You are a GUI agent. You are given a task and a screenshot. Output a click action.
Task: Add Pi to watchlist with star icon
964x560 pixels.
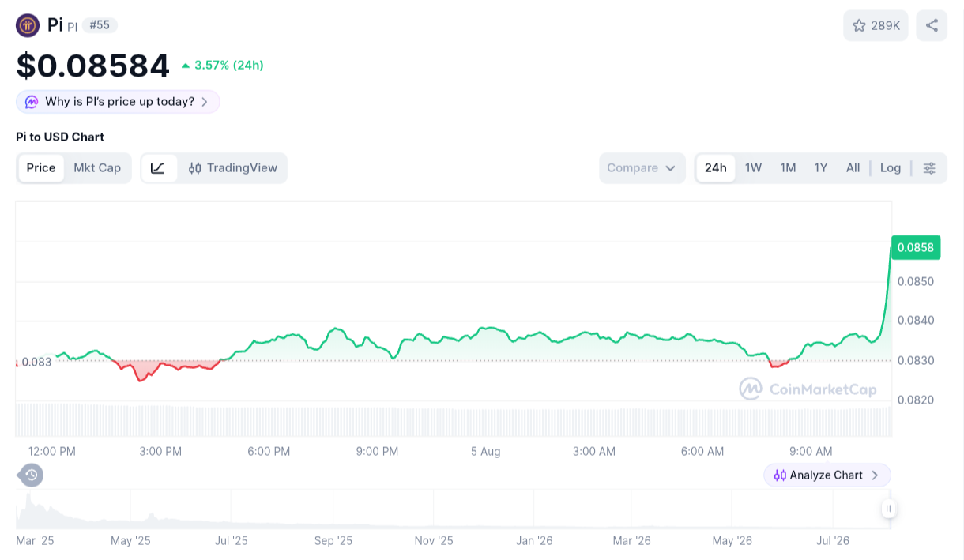(x=876, y=25)
